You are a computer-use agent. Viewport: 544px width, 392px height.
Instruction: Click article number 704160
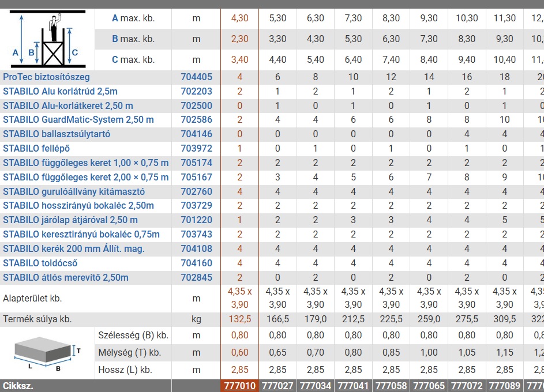[196, 263]
